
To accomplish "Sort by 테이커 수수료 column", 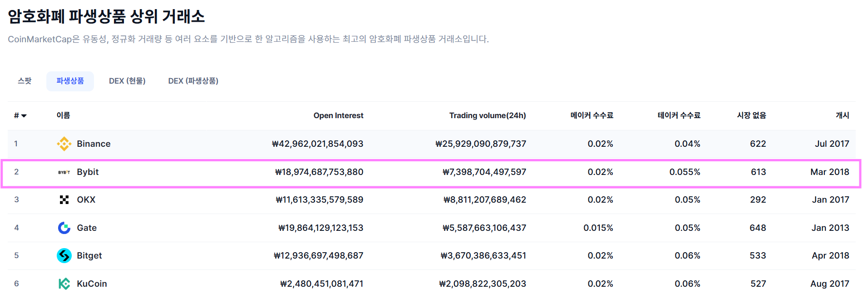I will [679, 116].
